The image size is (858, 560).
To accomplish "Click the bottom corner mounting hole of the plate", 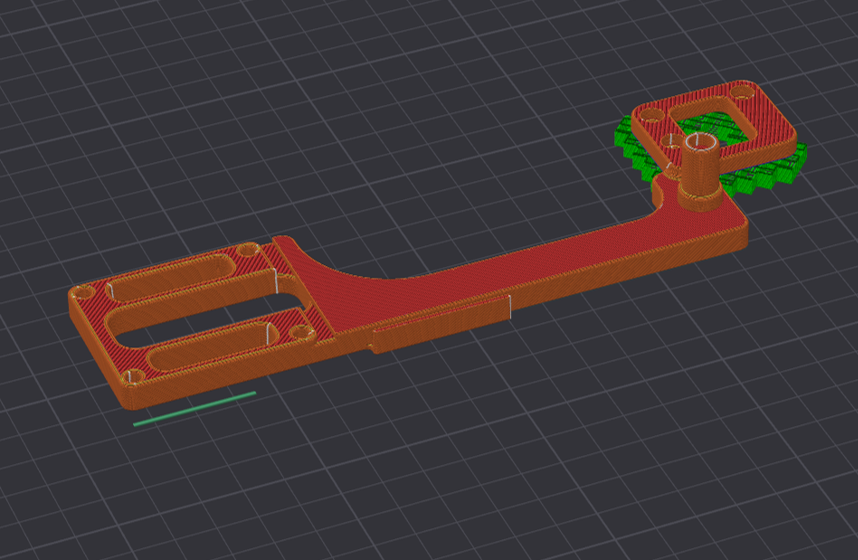I will [132, 377].
